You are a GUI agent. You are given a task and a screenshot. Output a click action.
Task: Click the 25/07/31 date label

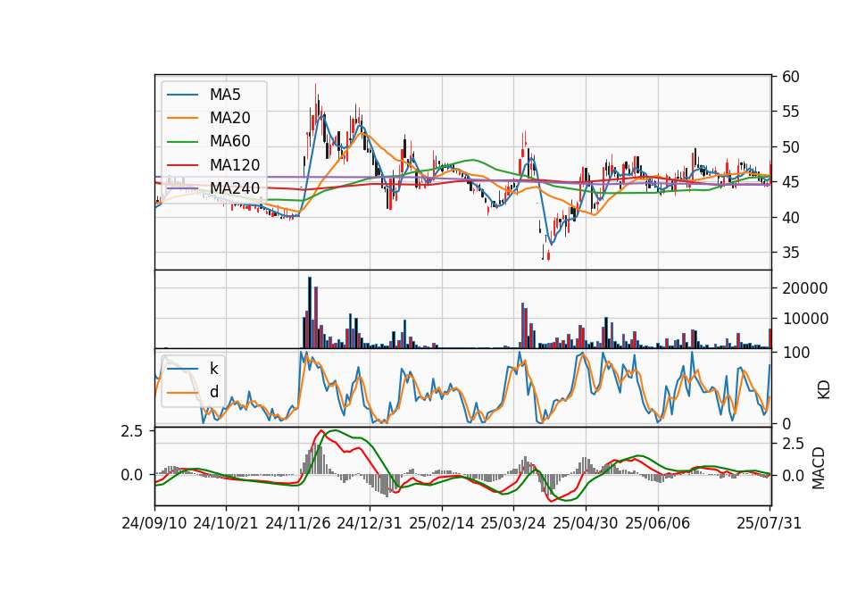point(769,523)
